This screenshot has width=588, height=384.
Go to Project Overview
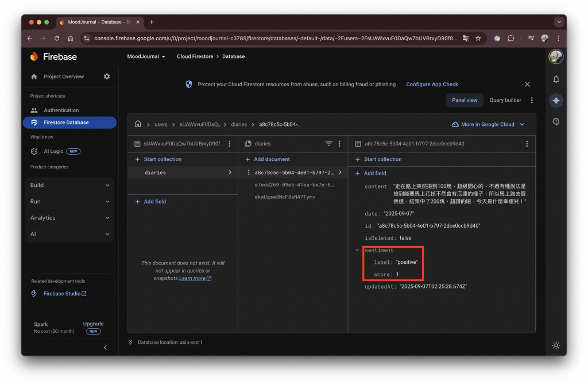click(x=63, y=76)
